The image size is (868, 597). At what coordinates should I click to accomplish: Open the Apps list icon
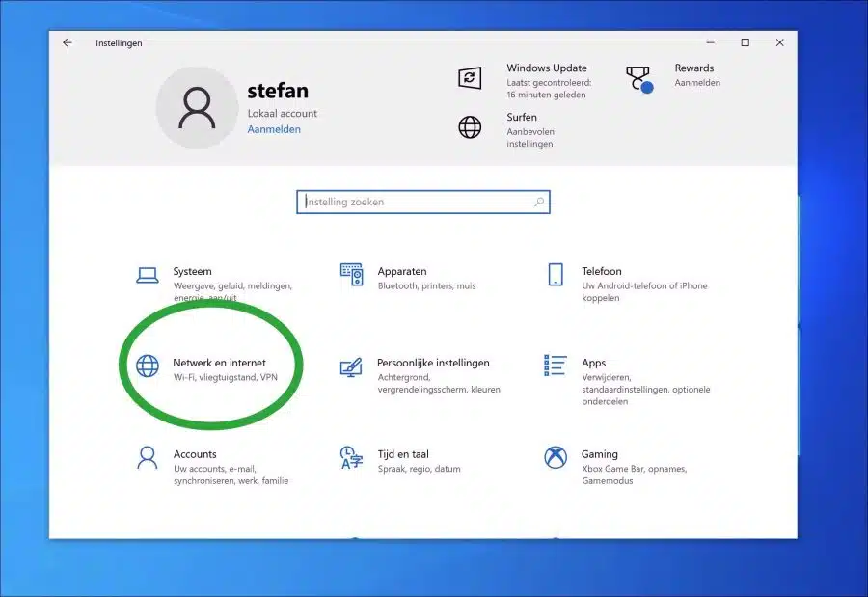(x=556, y=366)
